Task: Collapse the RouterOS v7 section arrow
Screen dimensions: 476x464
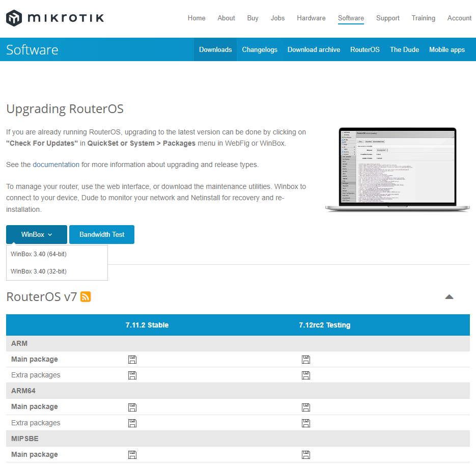Action: 450,297
